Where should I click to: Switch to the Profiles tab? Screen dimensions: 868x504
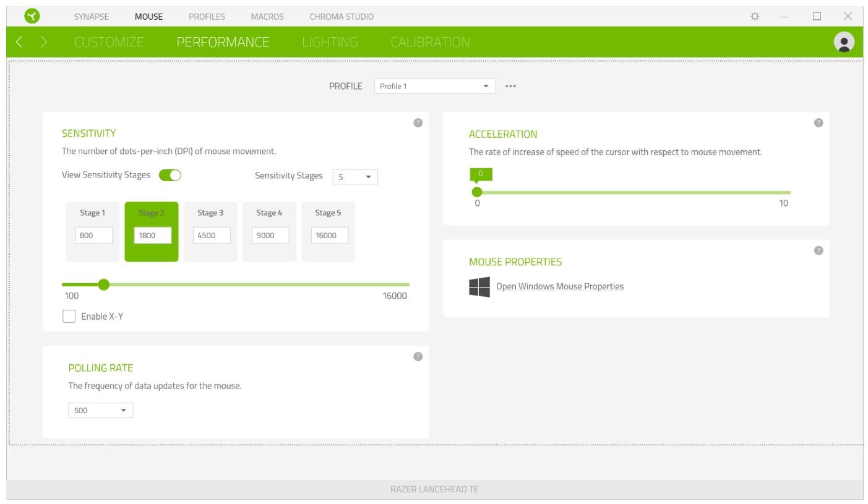point(207,15)
